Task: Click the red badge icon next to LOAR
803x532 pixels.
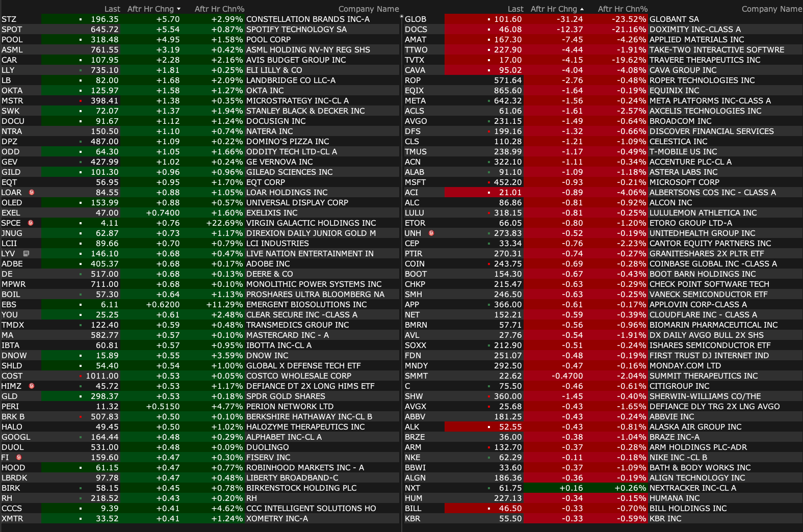Action: click(x=32, y=193)
